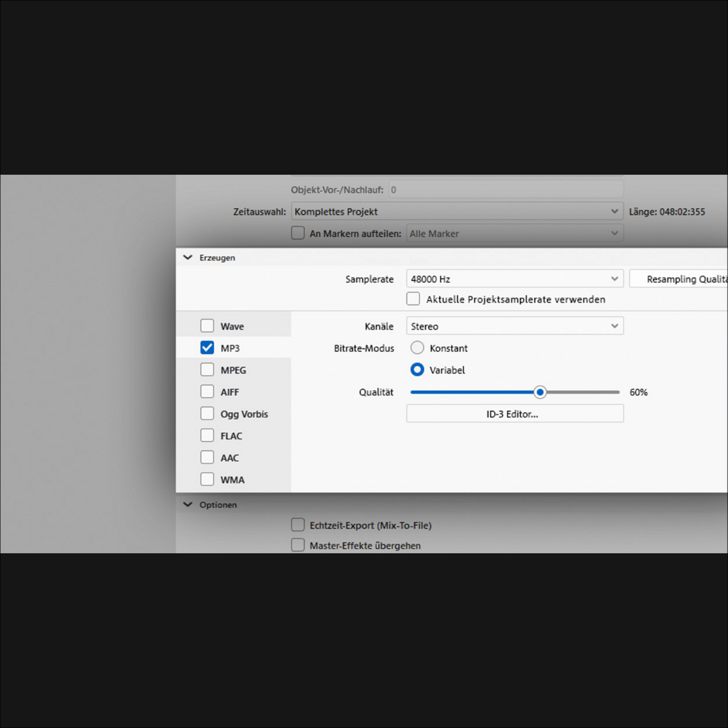Select Variabel bitrate mode
Viewport: 728px width, 728px height.
click(417, 370)
